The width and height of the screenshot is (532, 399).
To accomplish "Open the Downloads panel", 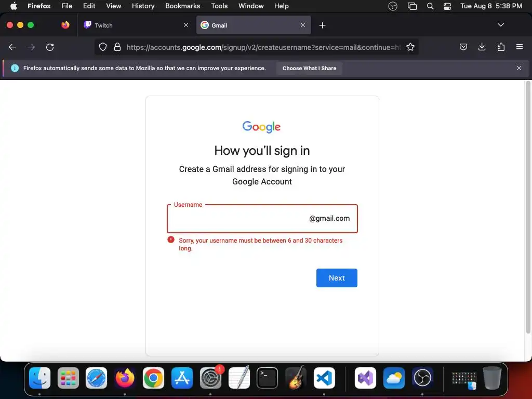I will click(x=482, y=47).
